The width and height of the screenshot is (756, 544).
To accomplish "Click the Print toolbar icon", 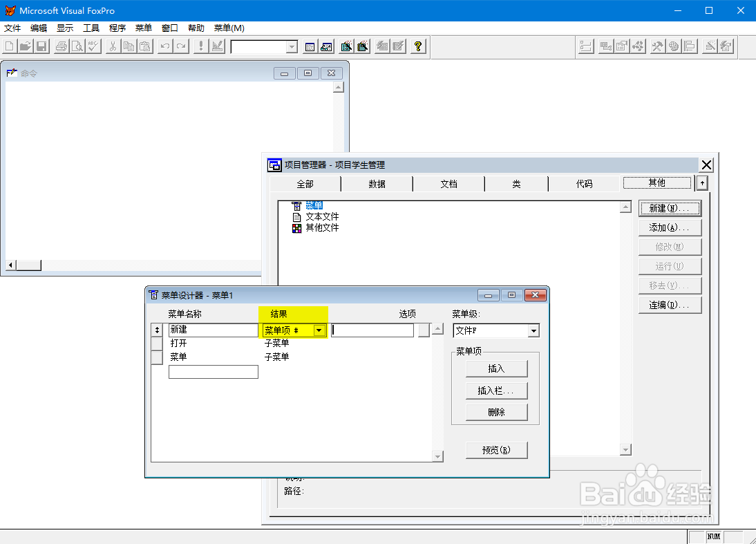I will pos(62,46).
